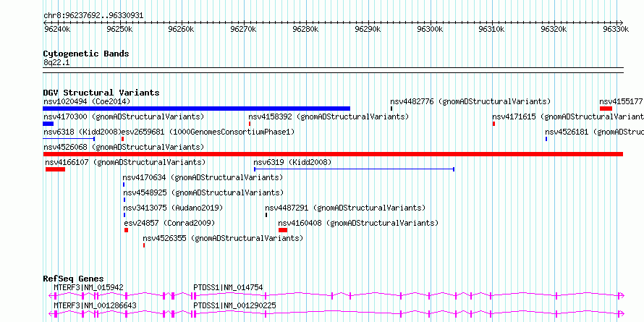644x322 pixels.
Task: Click the nsv4487291 variant label
Action: 345,208
